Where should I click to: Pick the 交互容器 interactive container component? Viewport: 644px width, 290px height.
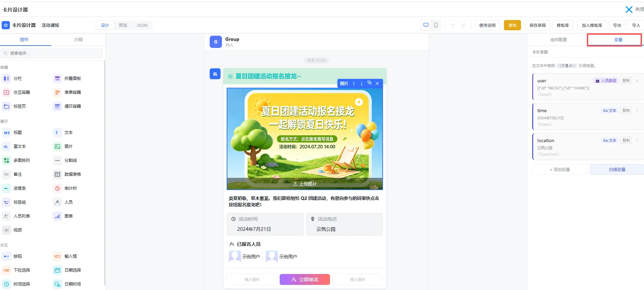[16, 92]
